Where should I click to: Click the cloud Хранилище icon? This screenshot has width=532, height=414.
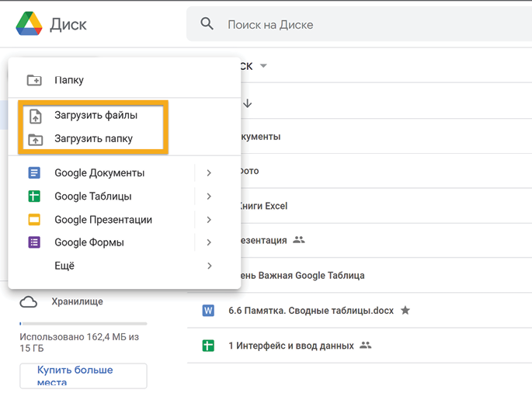click(x=29, y=301)
